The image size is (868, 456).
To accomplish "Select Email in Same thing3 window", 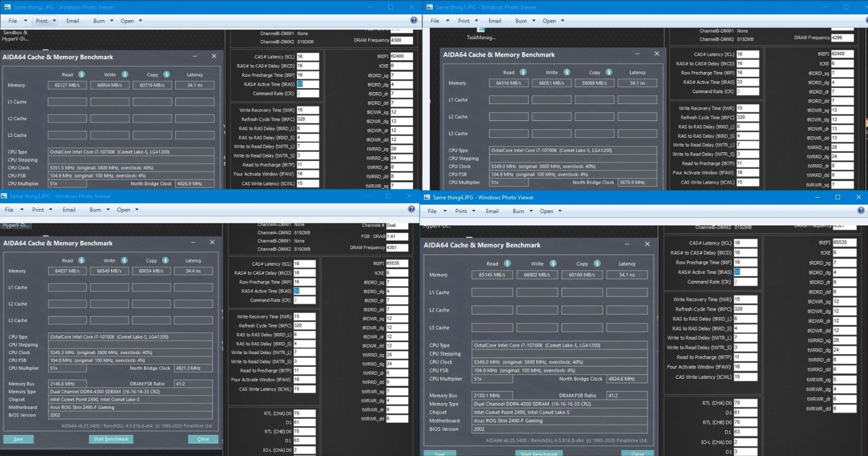I will (69, 210).
